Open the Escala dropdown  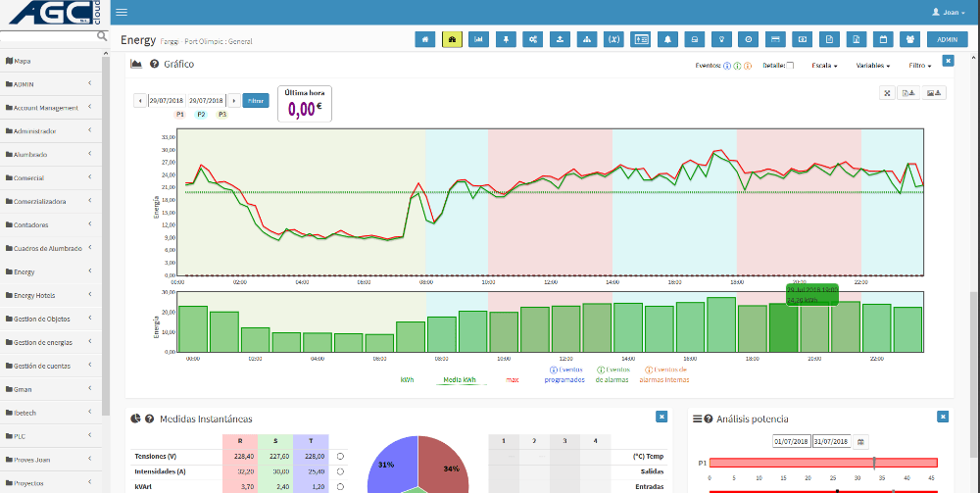pos(824,66)
